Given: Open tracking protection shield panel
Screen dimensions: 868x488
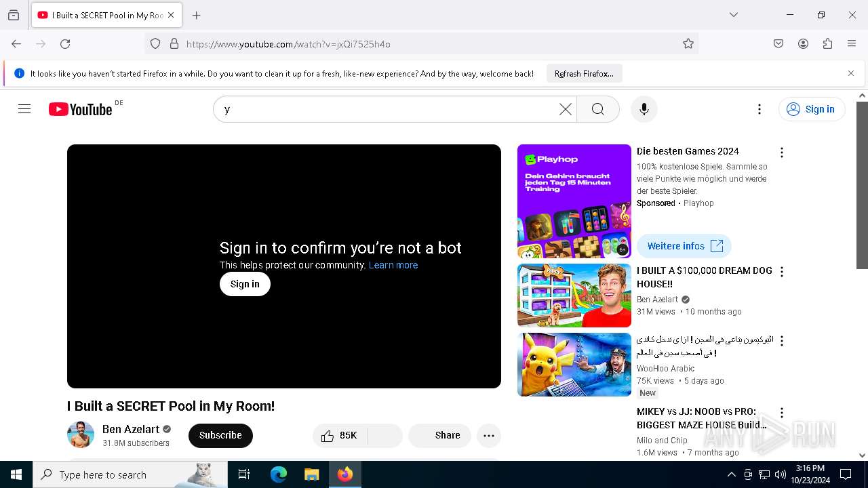Looking at the screenshot, I should click(x=155, y=44).
